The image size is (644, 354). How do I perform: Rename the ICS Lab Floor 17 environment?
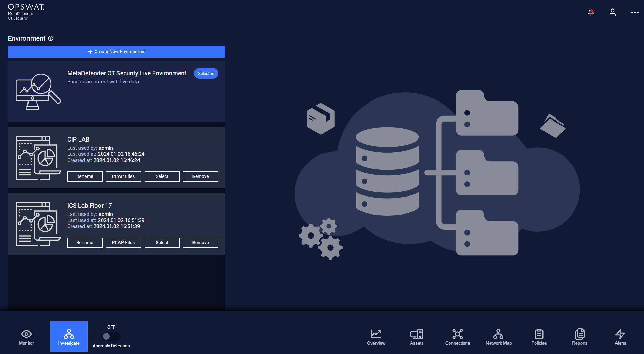click(85, 243)
